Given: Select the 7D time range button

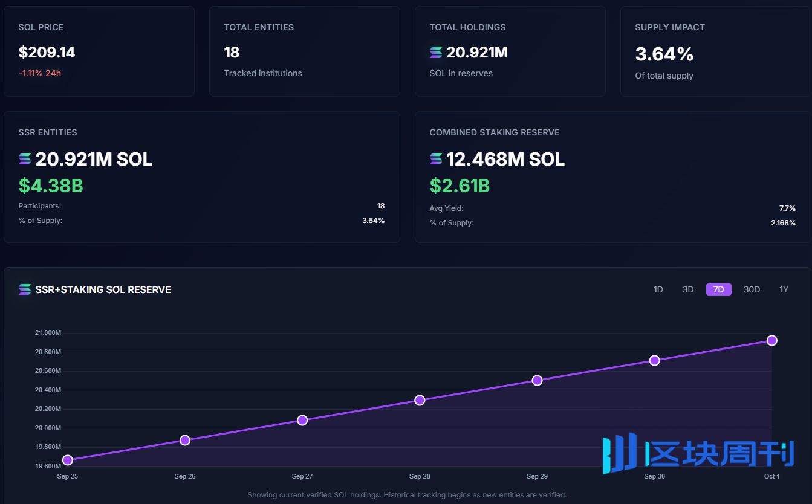Looking at the screenshot, I should [718, 289].
